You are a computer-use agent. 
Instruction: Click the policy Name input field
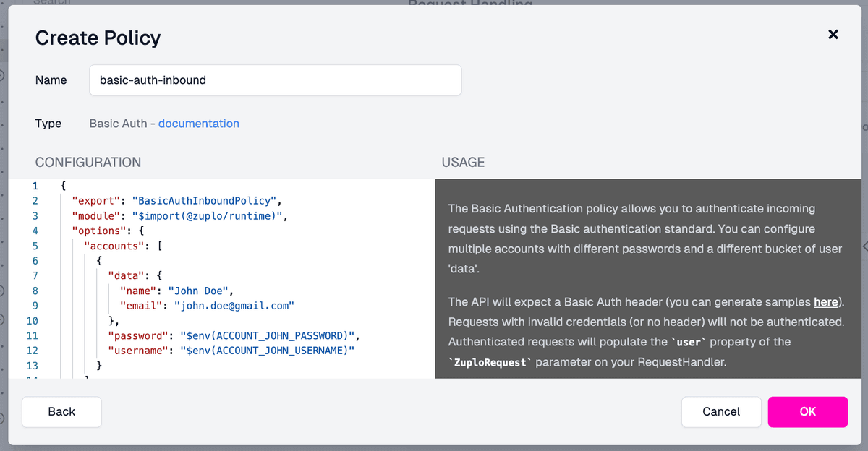[x=275, y=80]
